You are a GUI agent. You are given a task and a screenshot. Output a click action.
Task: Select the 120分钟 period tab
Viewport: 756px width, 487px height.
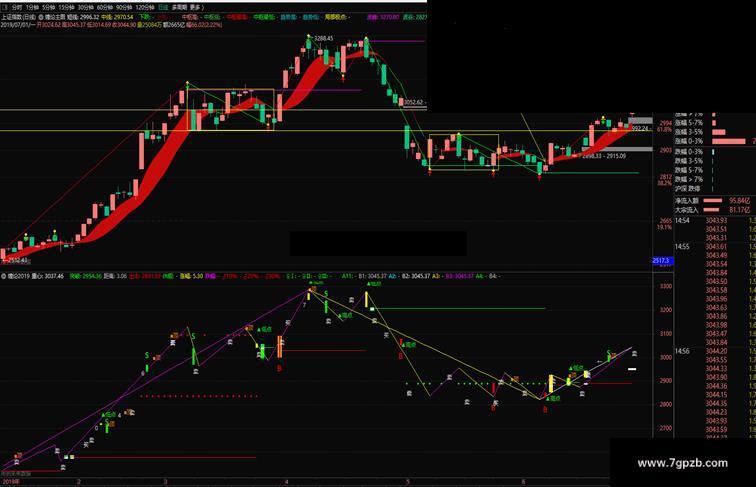(x=145, y=8)
